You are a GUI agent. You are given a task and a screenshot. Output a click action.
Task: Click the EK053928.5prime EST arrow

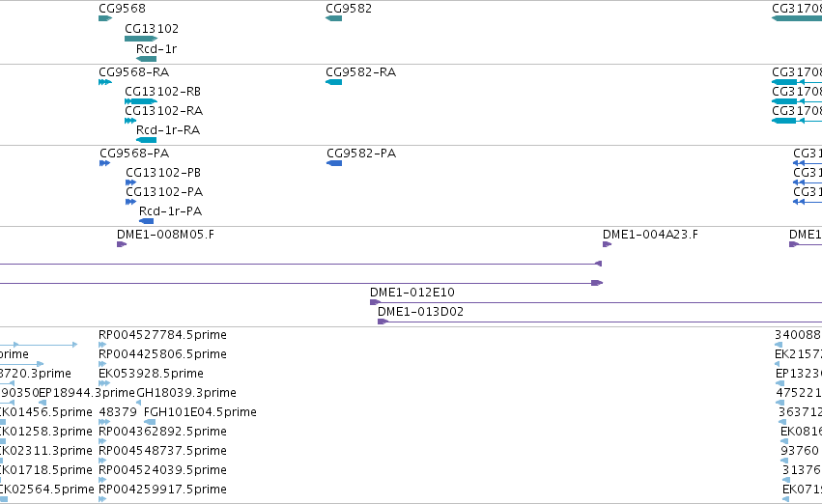(104, 383)
